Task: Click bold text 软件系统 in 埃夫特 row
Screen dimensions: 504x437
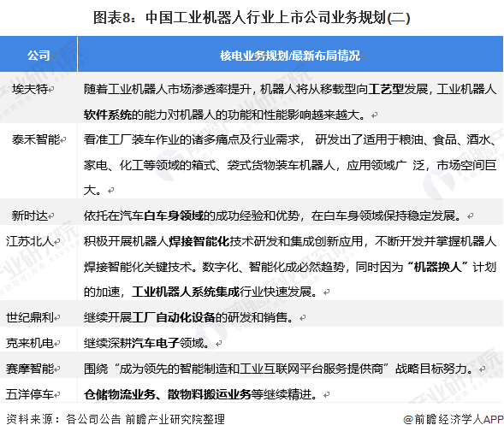Action: 107,115
